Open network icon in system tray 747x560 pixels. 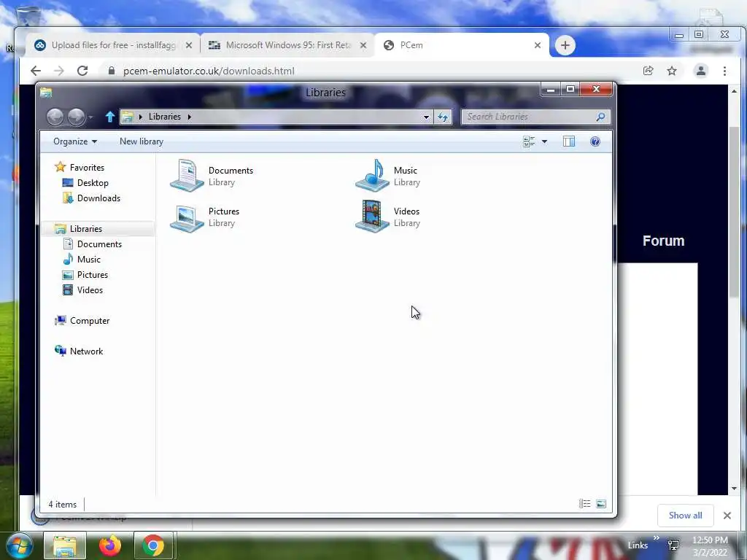pos(673,545)
